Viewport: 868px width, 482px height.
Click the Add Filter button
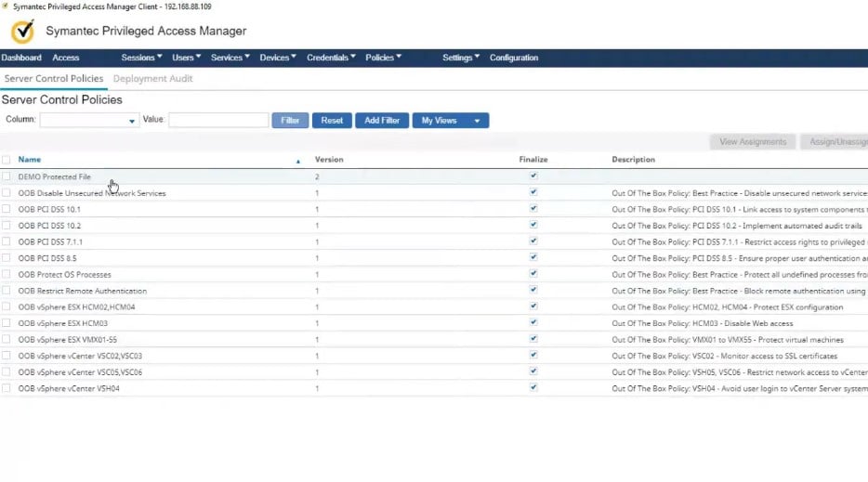coord(382,121)
